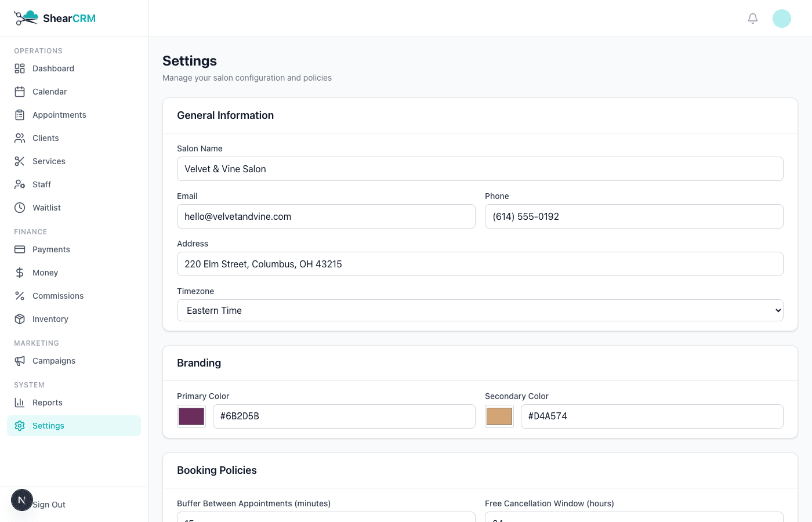Open the Services page
Screen dimensions: 812x522
point(74,161)
